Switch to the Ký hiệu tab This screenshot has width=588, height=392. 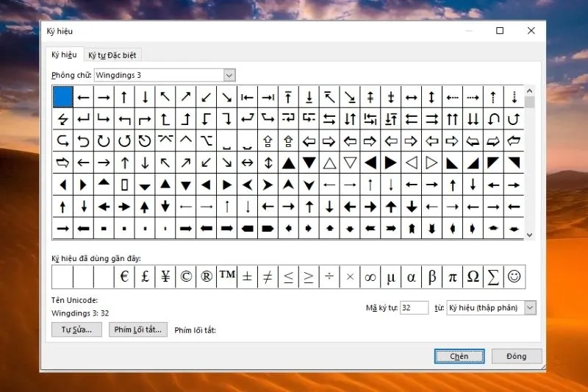coord(64,54)
